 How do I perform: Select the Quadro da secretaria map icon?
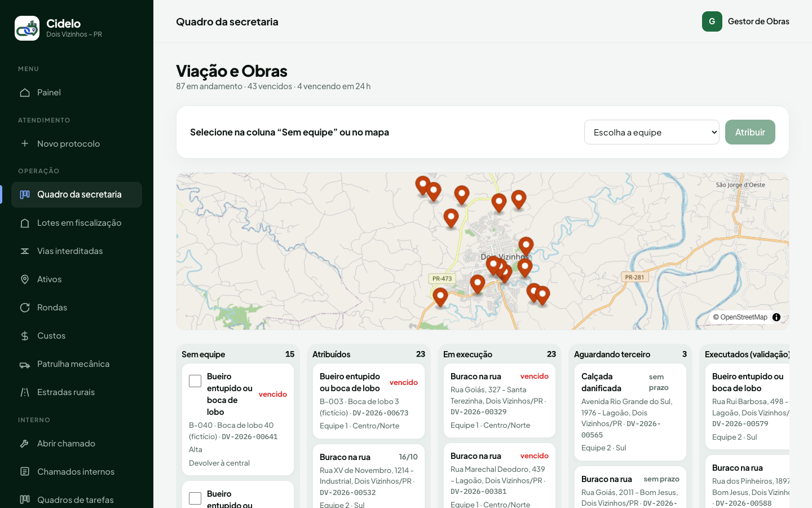click(25, 195)
